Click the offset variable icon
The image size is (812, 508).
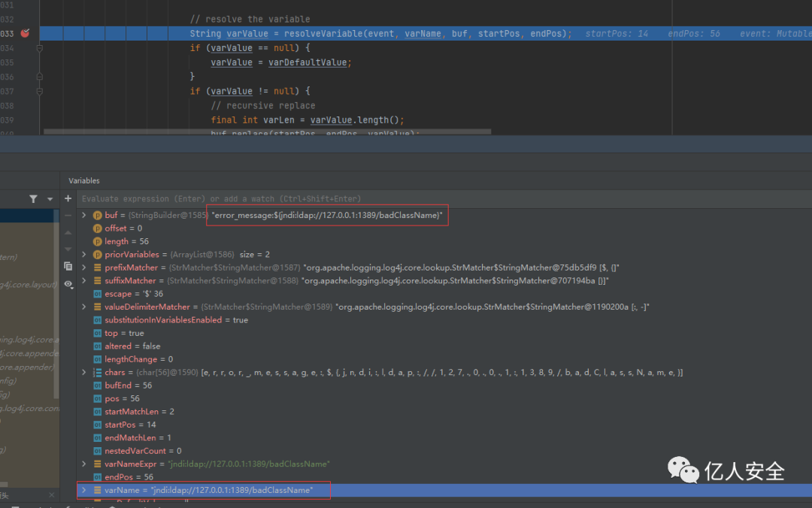coord(97,228)
